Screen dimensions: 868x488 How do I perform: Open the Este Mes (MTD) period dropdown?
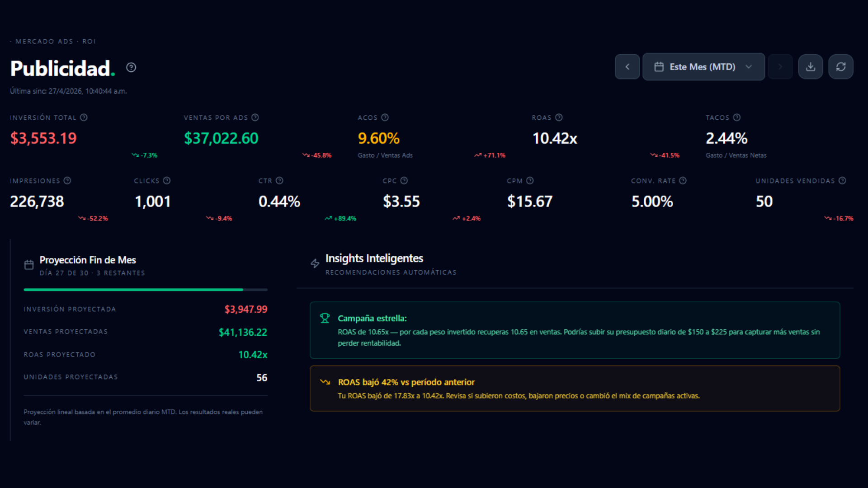click(x=703, y=67)
